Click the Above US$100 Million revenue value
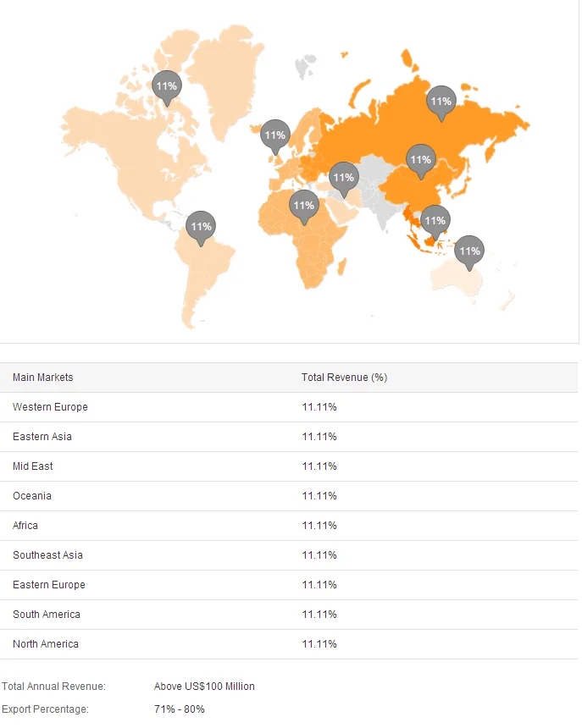582x728 pixels. pos(204,687)
